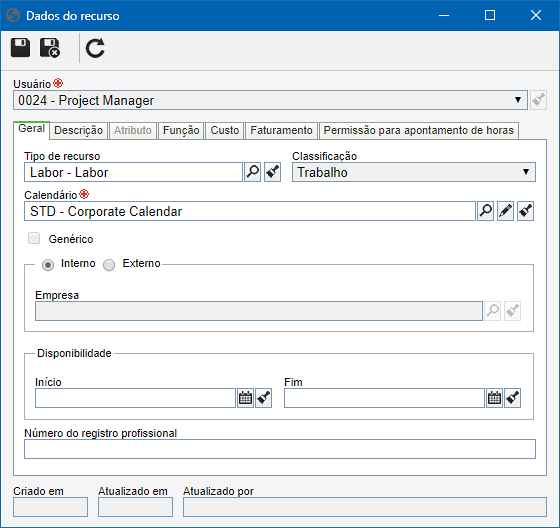The width and height of the screenshot is (560, 528).
Task: Clear the Tipo de recurso field
Action: coord(272,172)
